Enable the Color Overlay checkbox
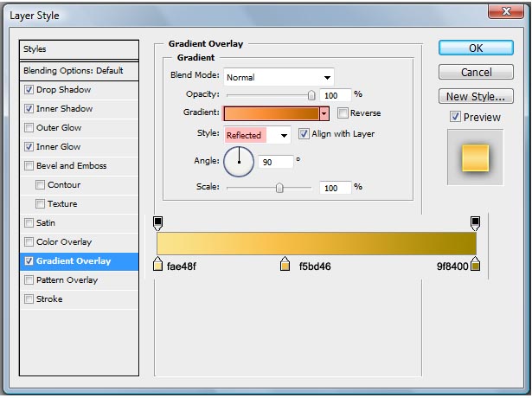The image size is (532, 398). point(29,242)
